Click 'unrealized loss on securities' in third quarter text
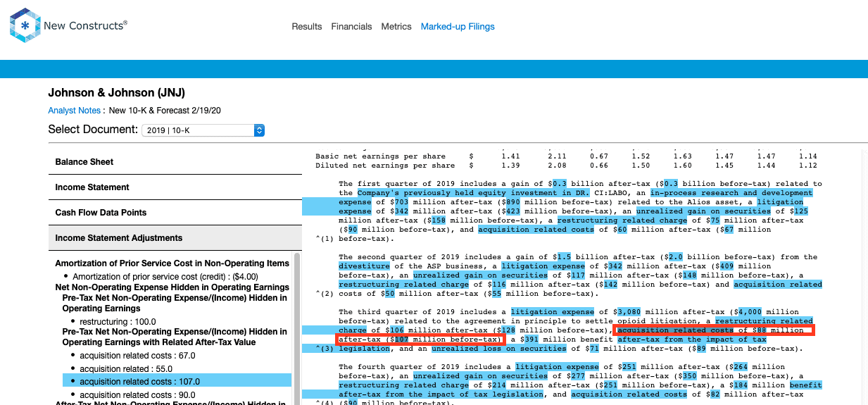868x405 pixels. click(x=498, y=349)
